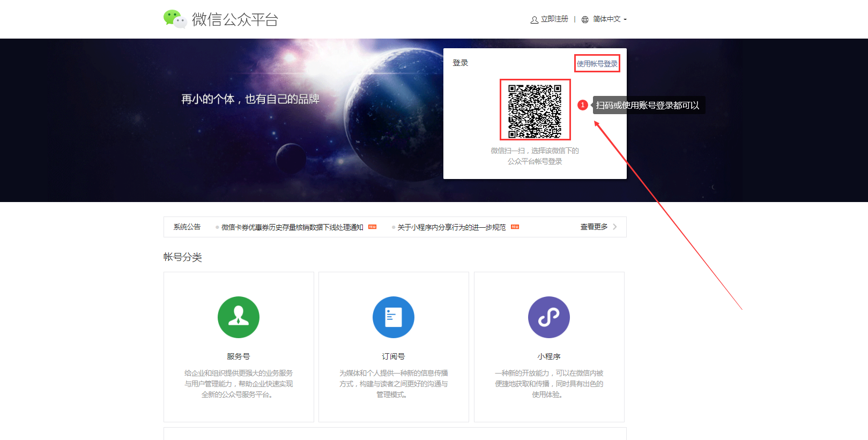The image size is (868, 440).
Task: Click the new badge after 微信卡券 notice
Action: 372,227
